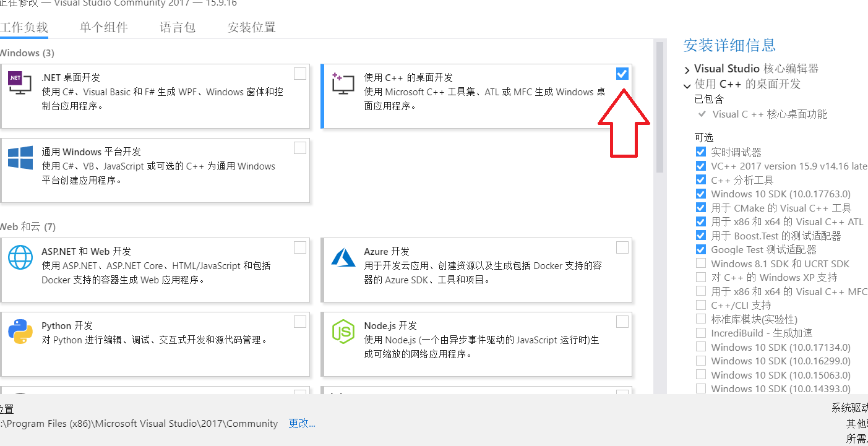Enable Windows 10 SDK (10.0.16299.0)
The width and height of the screenshot is (868, 446).
click(x=701, y=361)
